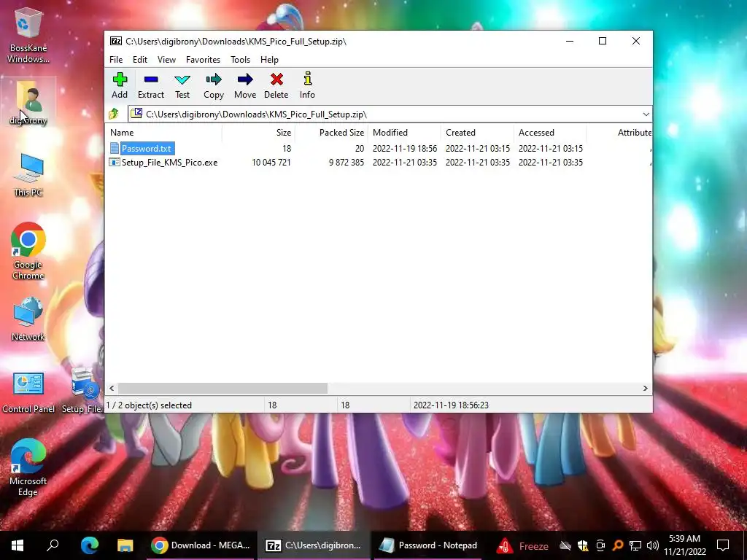747x560 pixels.
Task: Switch to Chrome Download - MEGA taskbar button
Action: coord(201,545)
